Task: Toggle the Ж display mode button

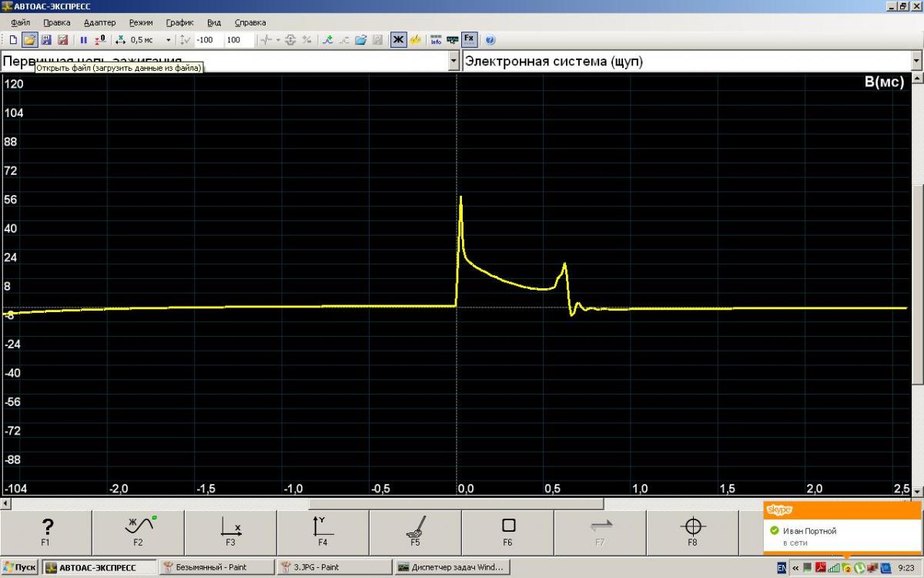Action: coord(398,39)
